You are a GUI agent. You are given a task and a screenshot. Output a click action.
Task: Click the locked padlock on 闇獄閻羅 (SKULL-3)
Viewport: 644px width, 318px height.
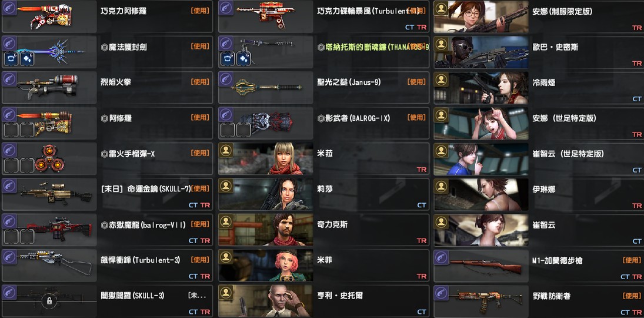pyautogui.click(x=49, y=301)
